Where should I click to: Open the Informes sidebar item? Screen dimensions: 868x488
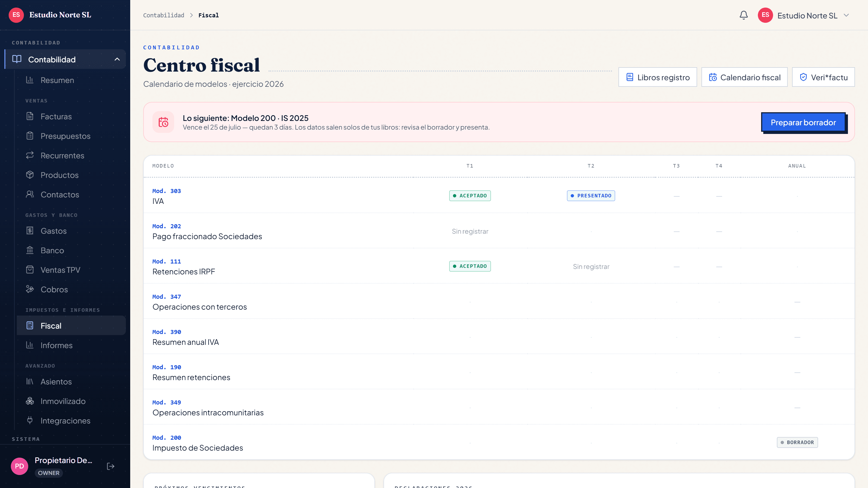tap(71, 345)
